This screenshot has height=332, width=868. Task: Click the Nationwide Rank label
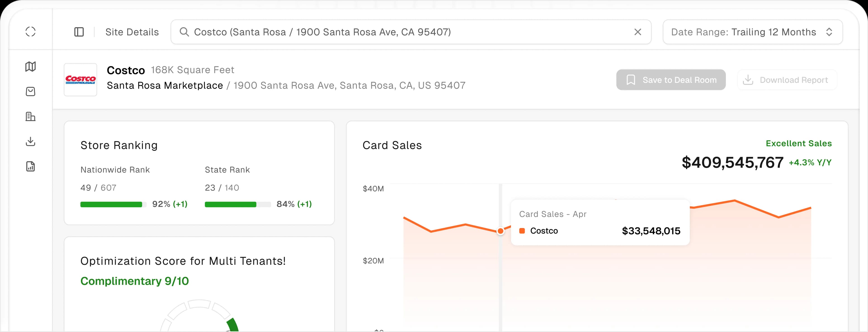point(115,170)
